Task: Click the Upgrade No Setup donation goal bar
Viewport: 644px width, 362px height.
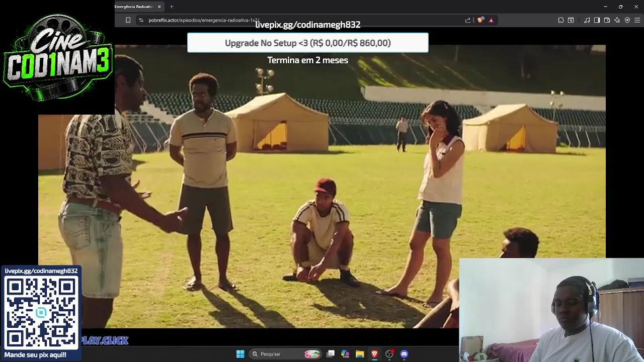Action: (x=308, y=43)
